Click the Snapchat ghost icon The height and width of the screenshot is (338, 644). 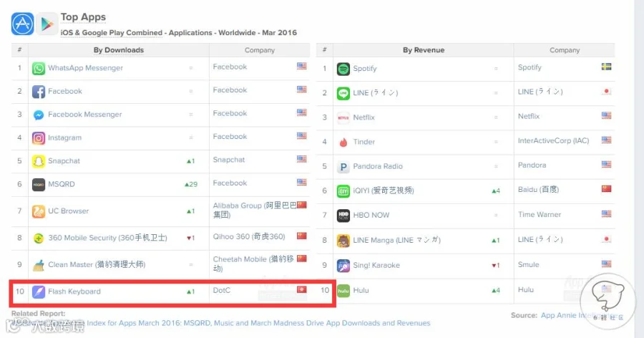39,161
